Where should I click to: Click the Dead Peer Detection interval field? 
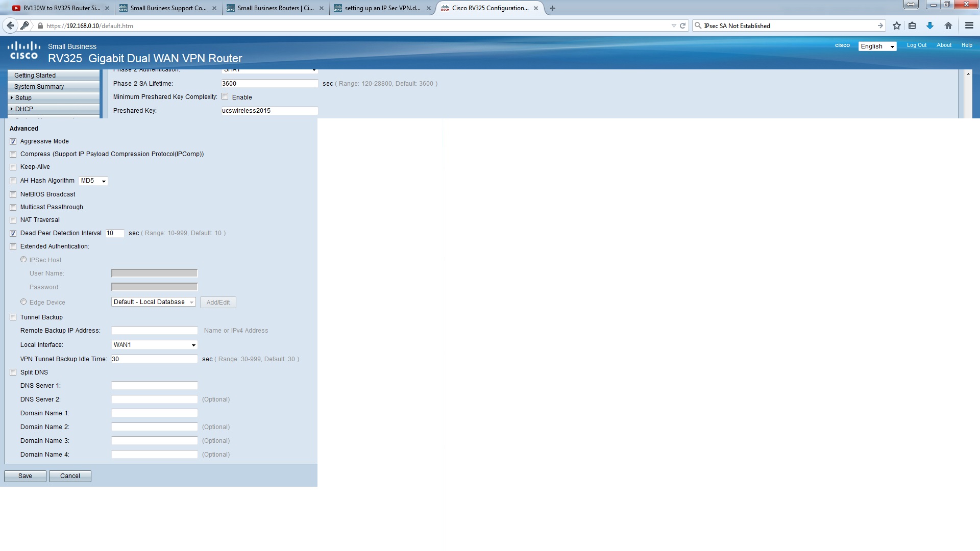[x=115, y=233]
